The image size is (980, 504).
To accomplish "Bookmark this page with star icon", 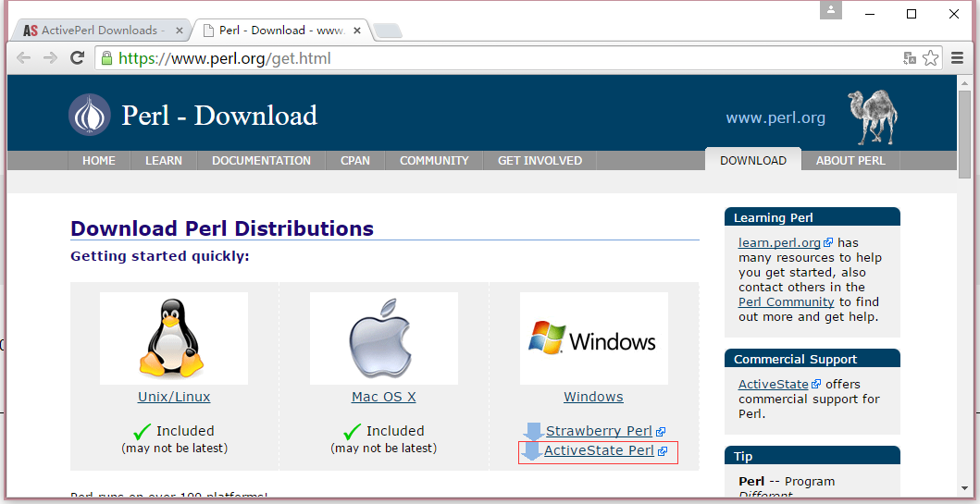I will tap(931, 58).
